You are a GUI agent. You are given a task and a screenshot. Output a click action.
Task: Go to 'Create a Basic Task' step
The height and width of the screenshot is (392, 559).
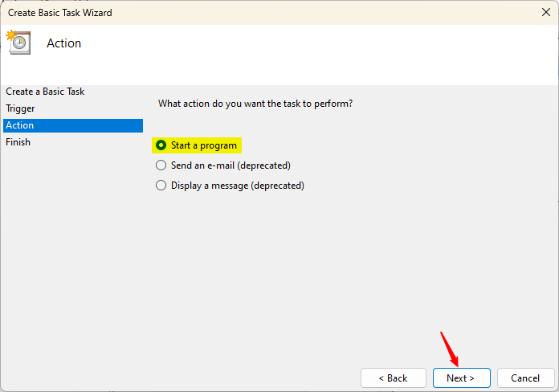tap(45, 92)
